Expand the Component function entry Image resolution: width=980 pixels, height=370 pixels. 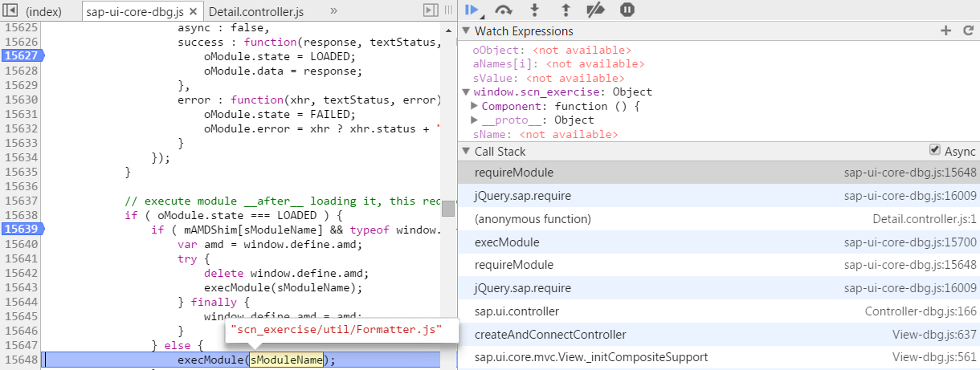(x=475, y=106)
